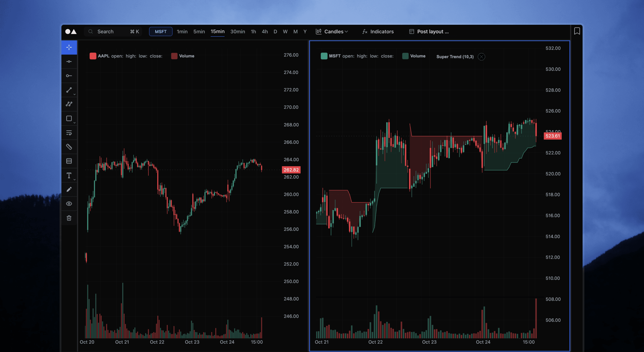Viewport: 644px width, 352px height.
Task: Pick the trend line tool
Action: (69, 90)
